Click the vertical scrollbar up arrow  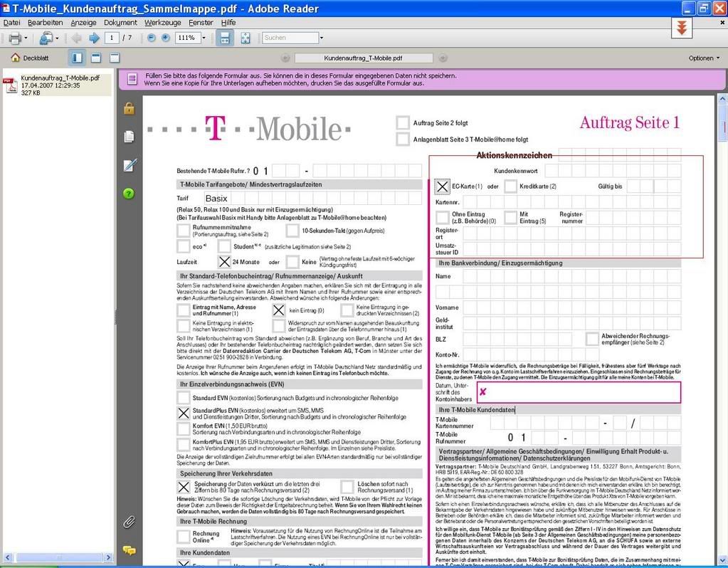[722, 98]
